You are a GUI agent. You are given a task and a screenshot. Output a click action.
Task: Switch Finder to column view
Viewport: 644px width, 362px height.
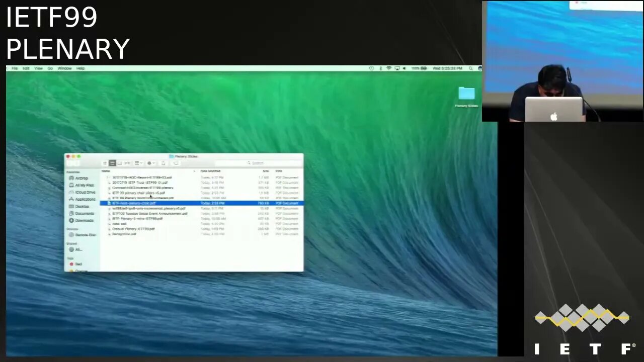click(120, 163)
